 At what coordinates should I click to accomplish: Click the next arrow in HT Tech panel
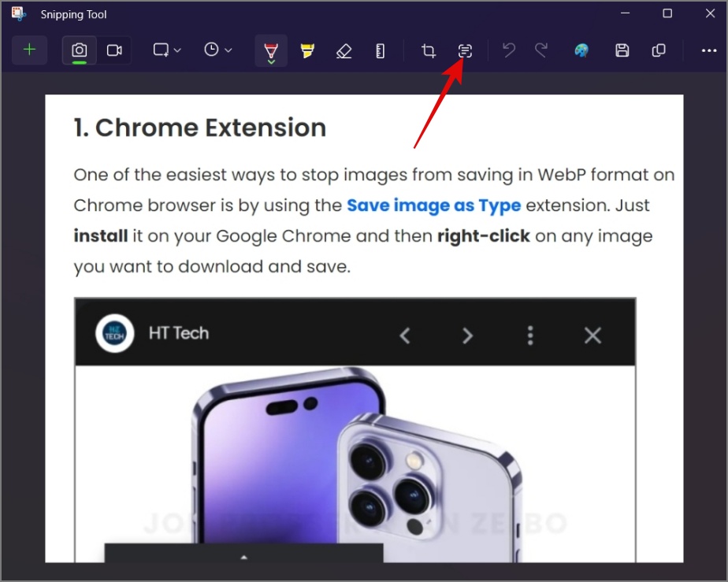467,335
